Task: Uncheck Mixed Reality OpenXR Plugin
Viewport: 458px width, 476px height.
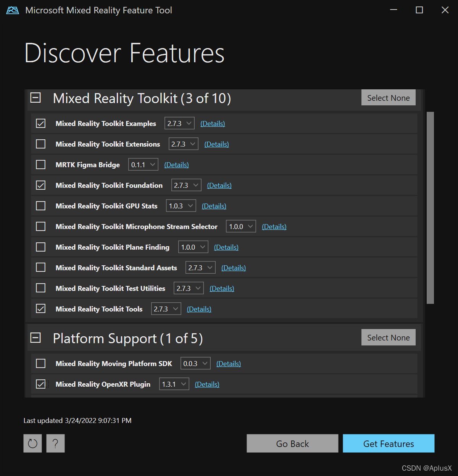Action: point(40,384)
